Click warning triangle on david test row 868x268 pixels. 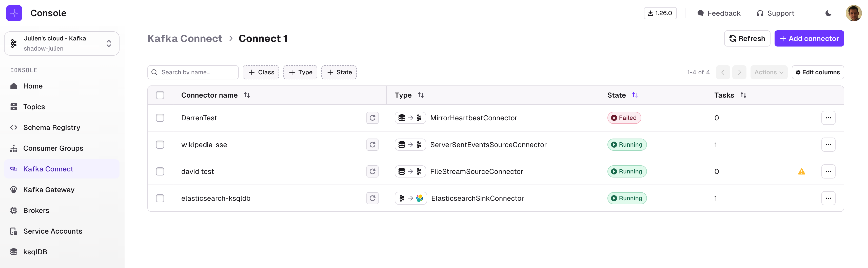801,171
